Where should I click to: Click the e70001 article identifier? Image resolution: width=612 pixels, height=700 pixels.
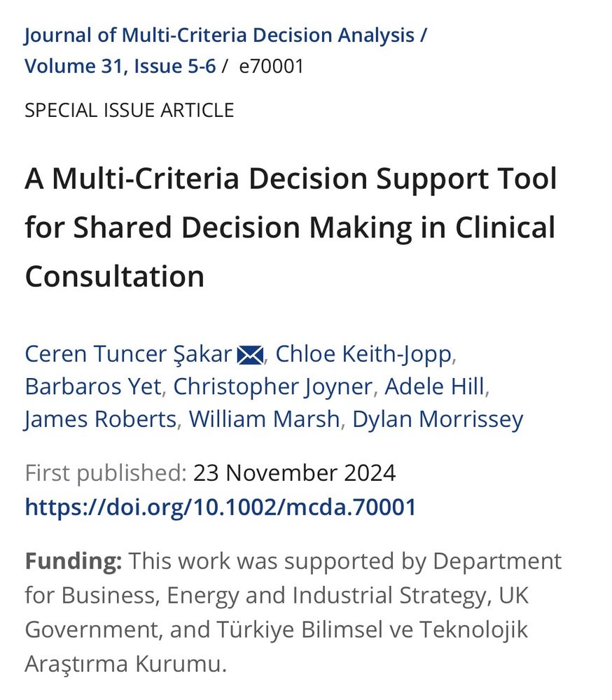[272, 66]
